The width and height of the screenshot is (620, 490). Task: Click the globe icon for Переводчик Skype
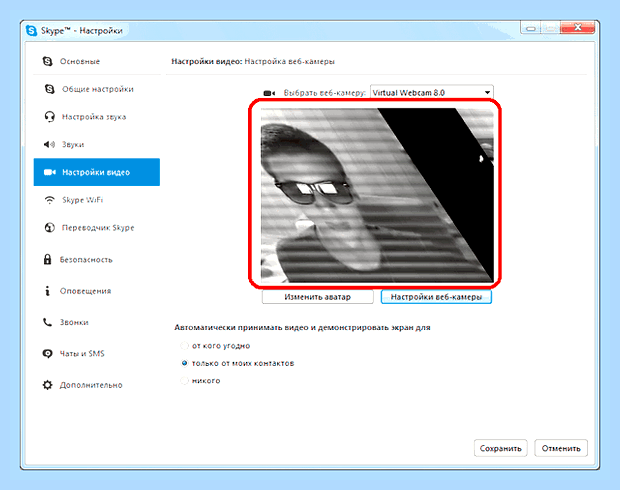click(x=49, y=227)
